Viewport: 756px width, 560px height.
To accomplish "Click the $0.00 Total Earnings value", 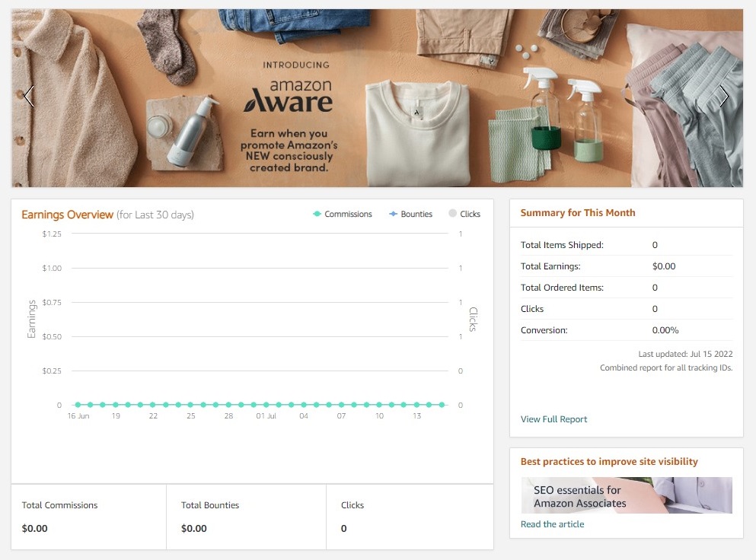I will (x=663, y=266).
